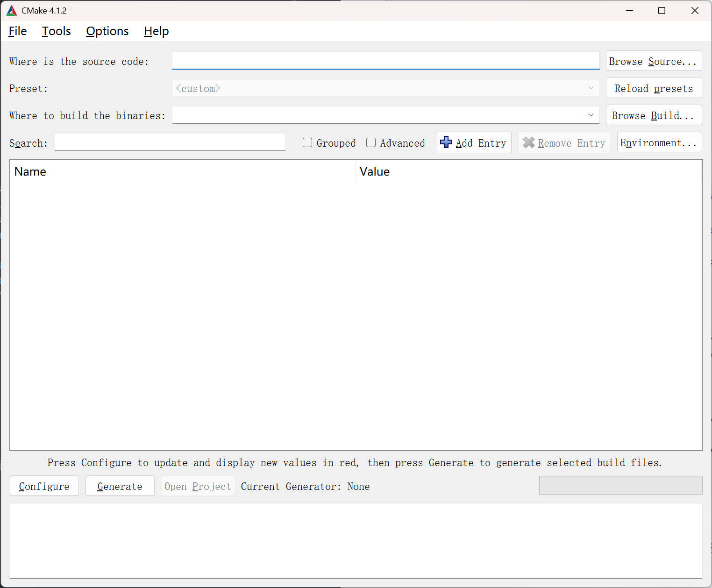Click the progress bar next to Current Generator
Screen dimensions: 712x588
click(620, 485)
